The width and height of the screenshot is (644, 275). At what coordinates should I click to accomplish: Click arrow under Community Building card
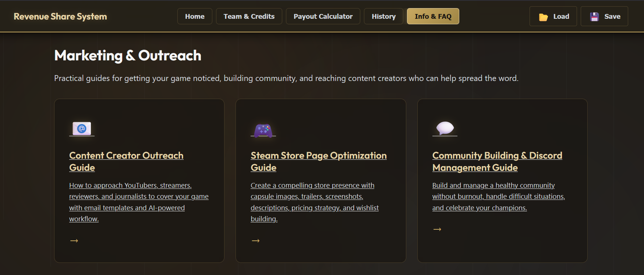pos(437,229)
